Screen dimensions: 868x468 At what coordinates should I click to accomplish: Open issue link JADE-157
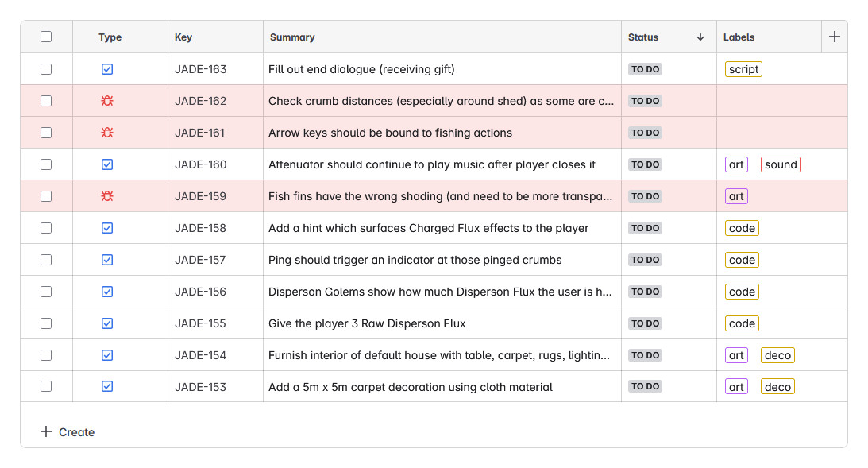200,260
